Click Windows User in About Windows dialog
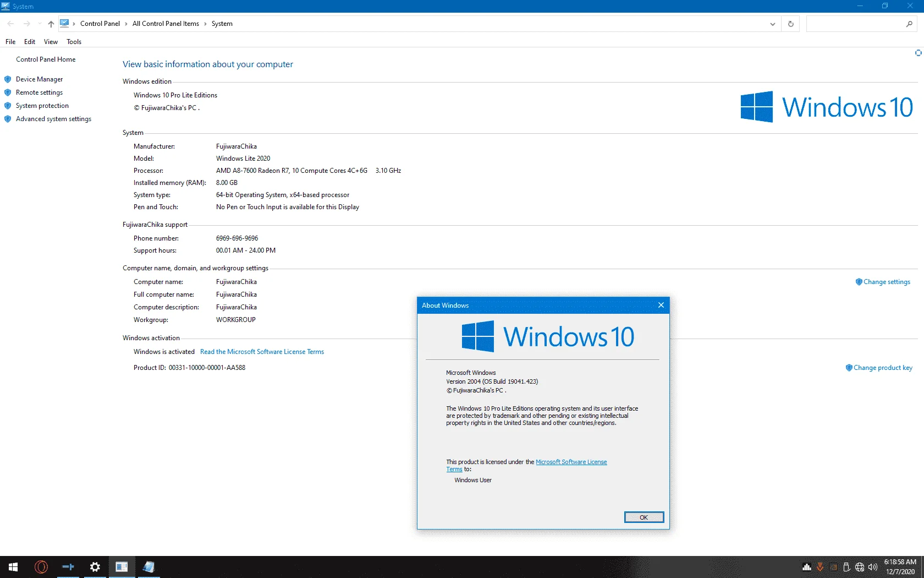Image resolution: width=924 pixels, height=578 pixels. 473,480
